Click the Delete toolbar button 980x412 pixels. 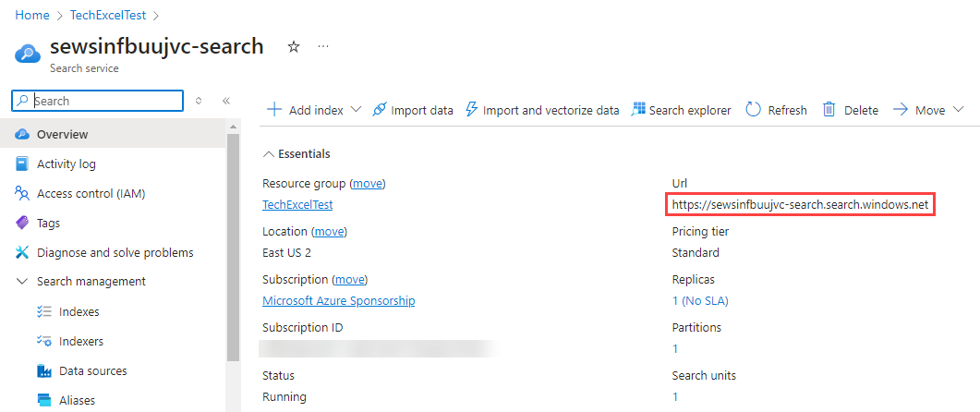[851, 110]
